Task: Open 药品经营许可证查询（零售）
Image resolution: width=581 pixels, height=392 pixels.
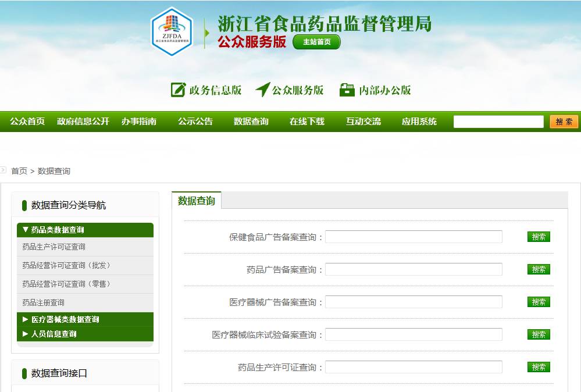Action: 66,284
